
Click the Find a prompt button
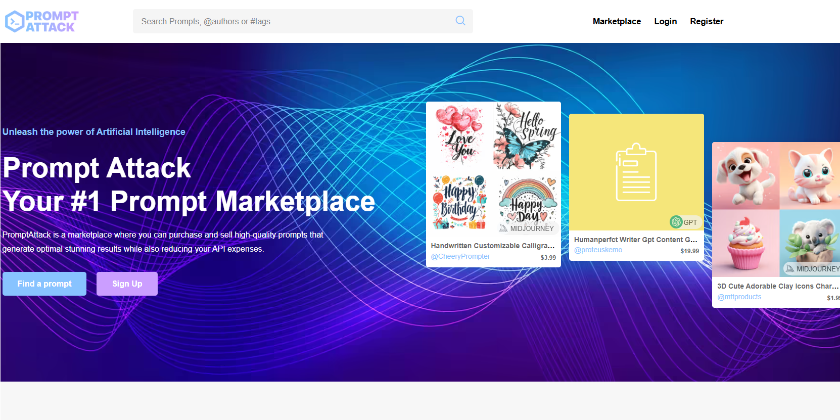click(x=44, y=284)
